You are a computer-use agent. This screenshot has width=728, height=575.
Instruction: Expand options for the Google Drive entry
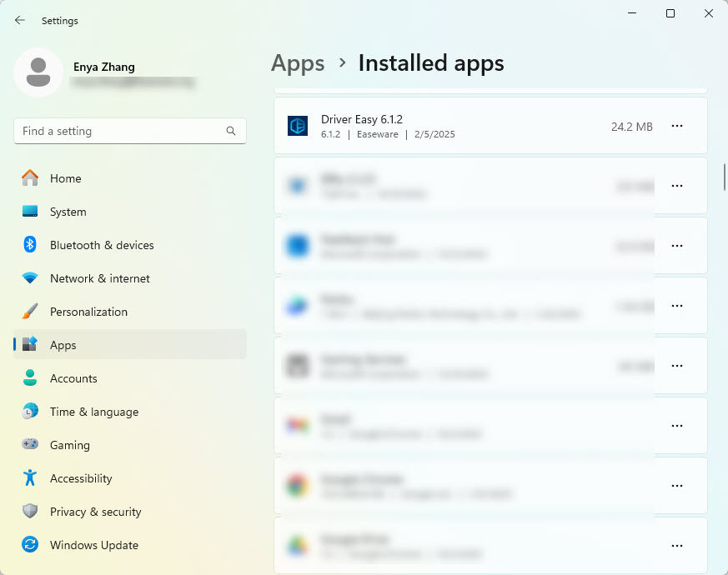(677, 546)
